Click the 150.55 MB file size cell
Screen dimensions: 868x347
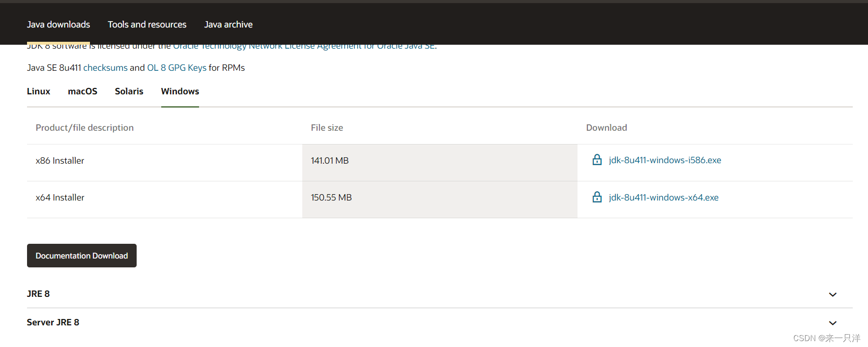tap(439, 200)
